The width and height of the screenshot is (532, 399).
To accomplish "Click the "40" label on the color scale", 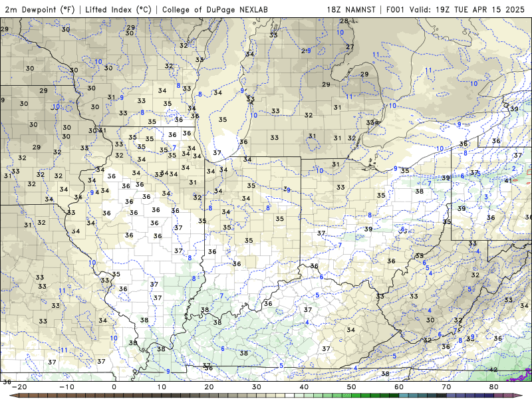I will (304, 387).
